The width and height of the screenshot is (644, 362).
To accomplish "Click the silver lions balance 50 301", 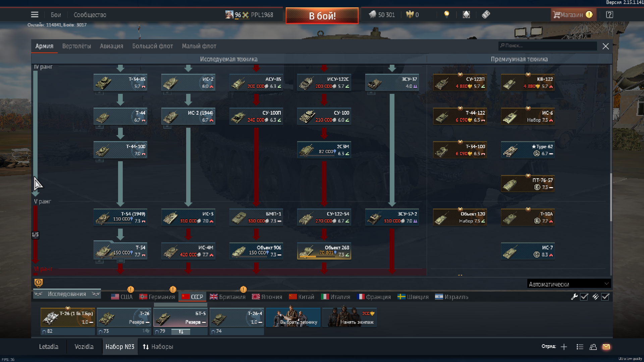I will tap(382, 15).
